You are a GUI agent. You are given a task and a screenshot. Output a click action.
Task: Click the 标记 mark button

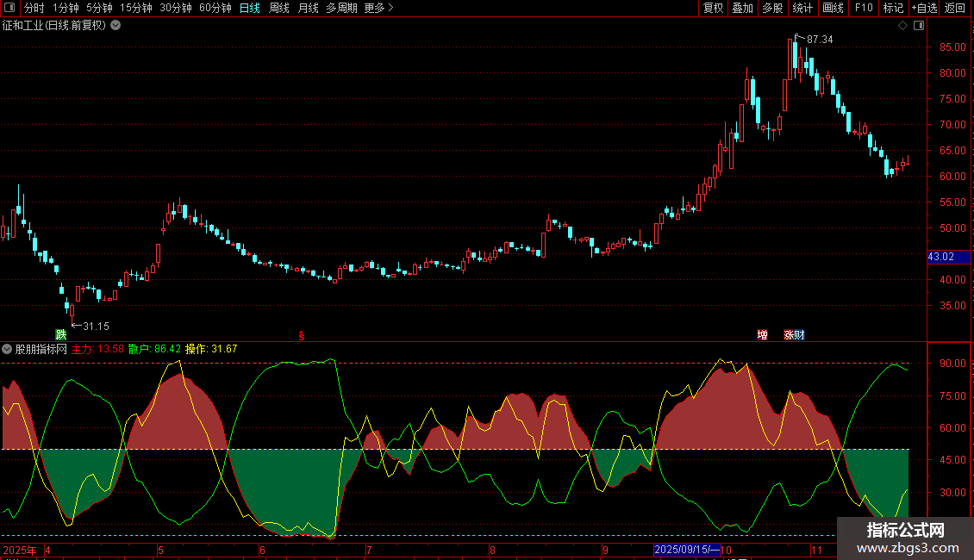click(893, 8)
